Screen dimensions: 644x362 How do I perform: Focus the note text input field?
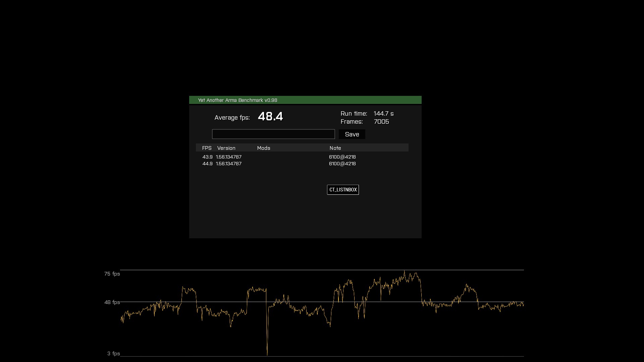point(273,134)
